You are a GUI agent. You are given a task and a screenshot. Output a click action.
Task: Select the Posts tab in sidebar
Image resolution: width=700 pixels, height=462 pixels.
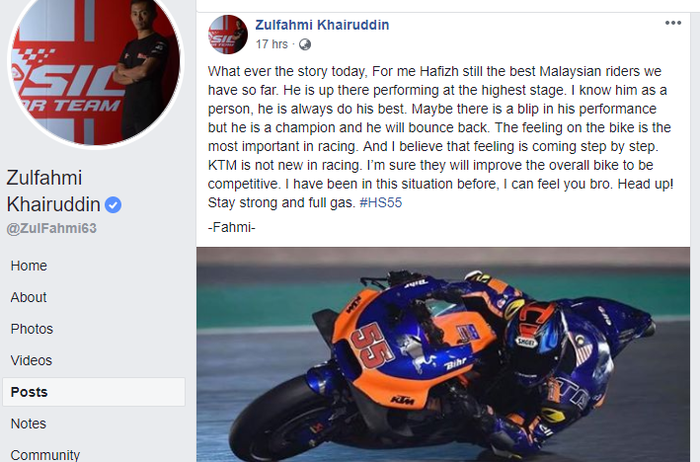click(x=29, y=392)
